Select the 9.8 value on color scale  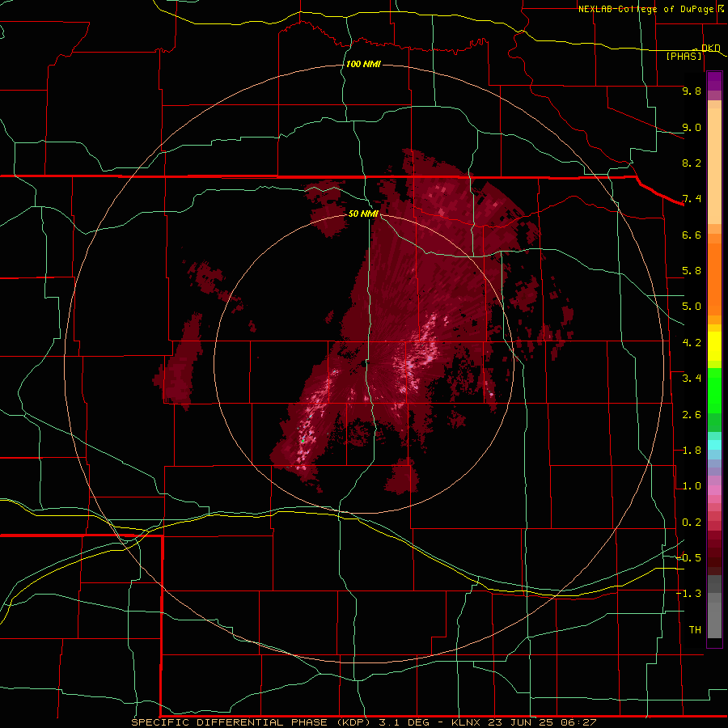point(692,91)
